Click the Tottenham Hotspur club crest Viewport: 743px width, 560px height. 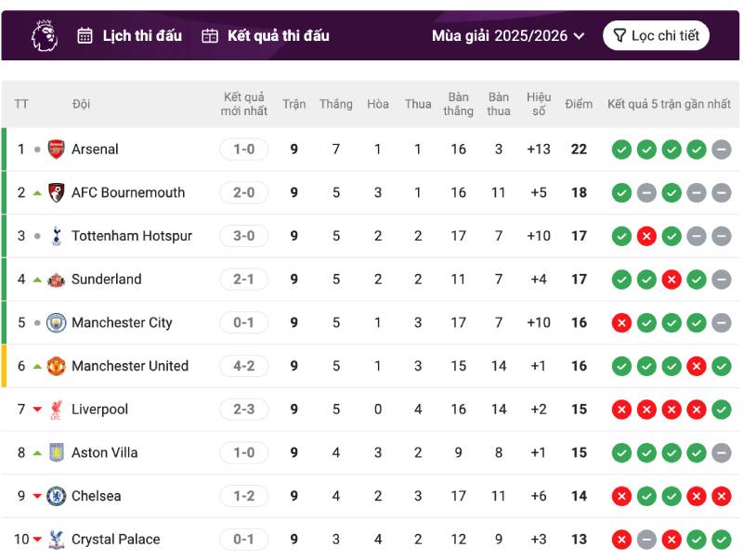(x=57, y=236)
